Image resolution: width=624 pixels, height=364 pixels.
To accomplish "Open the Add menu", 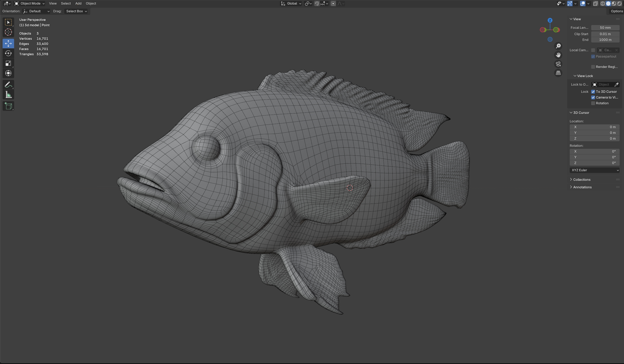I will [x=78, y=3].
